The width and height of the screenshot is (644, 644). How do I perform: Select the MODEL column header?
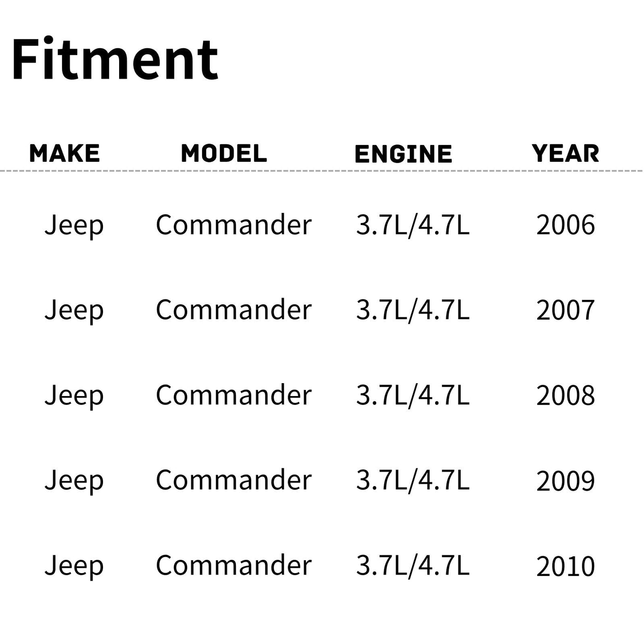pyautogui.click(x=224, y=154)
